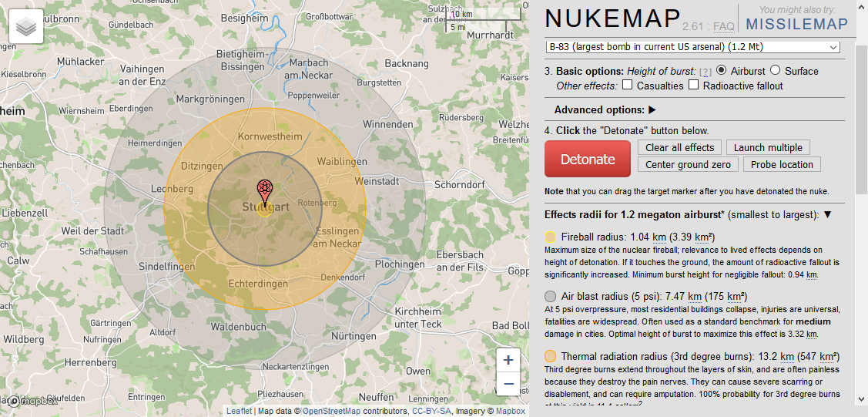
Task: Click the orange thermal radiation radius icon
Action: [551, 356]
